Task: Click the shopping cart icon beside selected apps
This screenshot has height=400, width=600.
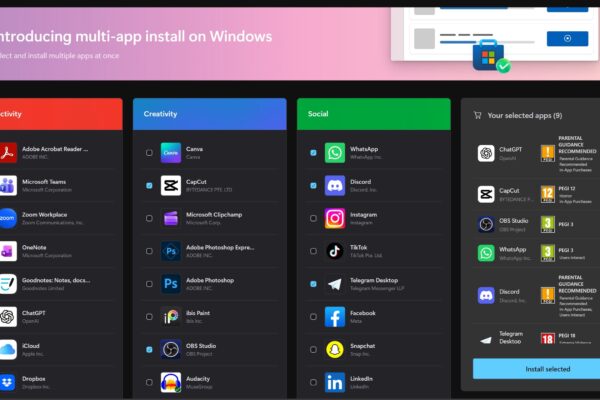Action: click(478, 115)
